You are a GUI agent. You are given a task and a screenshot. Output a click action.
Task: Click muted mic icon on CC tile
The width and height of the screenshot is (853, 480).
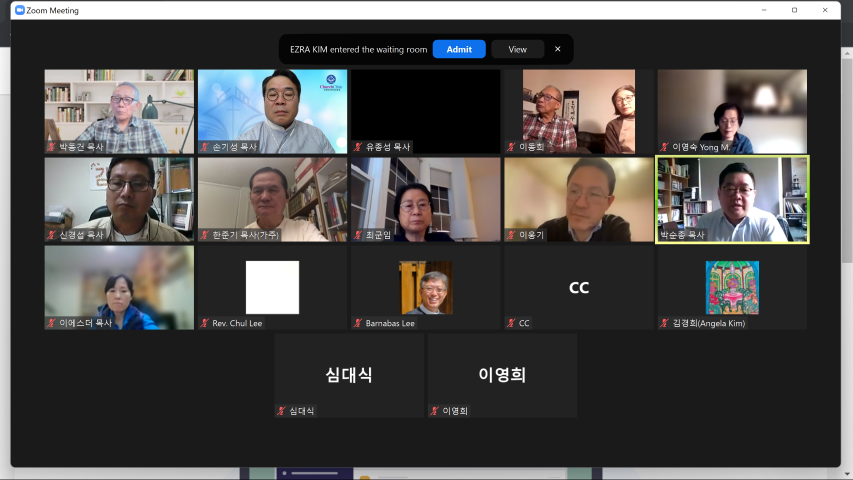tap(511, 323)
